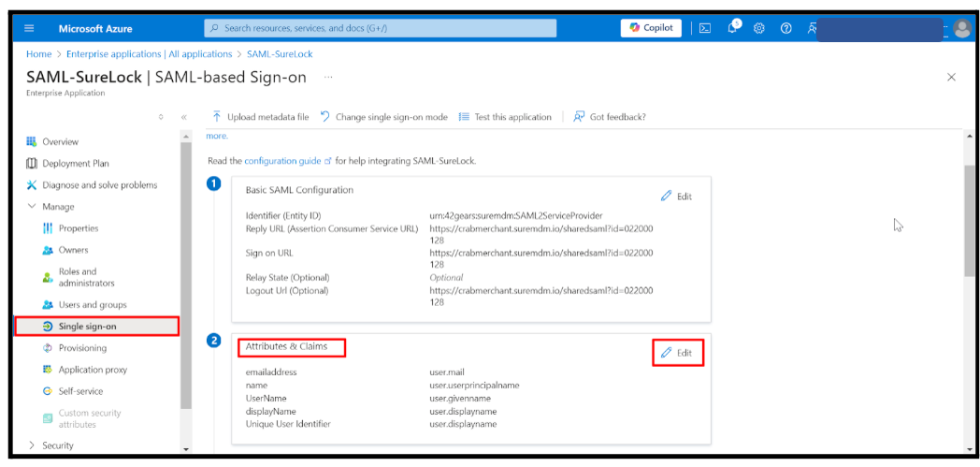Open the Enterprise applications | All applications breadcrumb

[x=150, y=54]
